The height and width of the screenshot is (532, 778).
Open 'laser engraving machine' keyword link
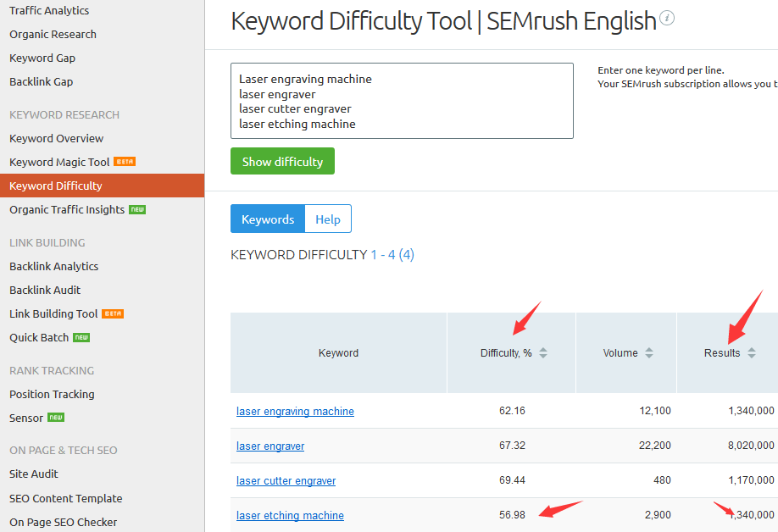[295, 411]
